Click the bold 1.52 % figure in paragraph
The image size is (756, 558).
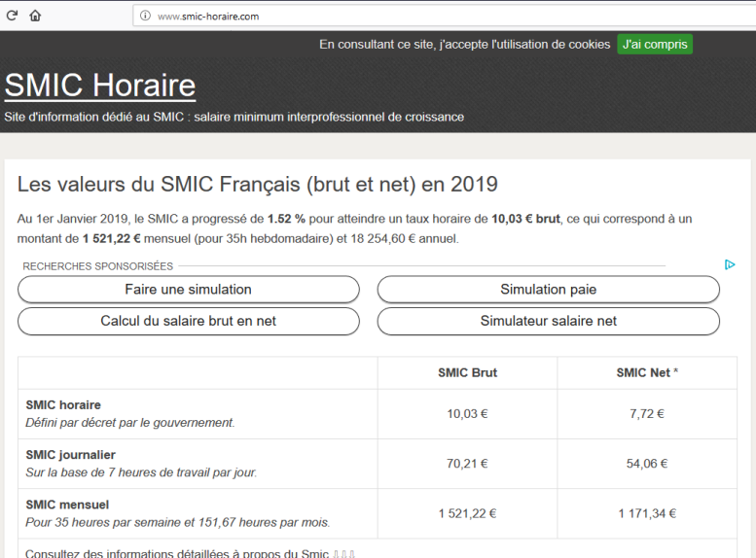tap(286, 219)
